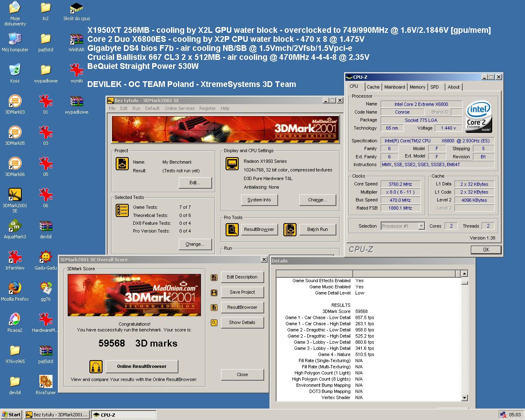Click the Edit... button in Project section
Screen dimensions: 525x420
point(195,183)
